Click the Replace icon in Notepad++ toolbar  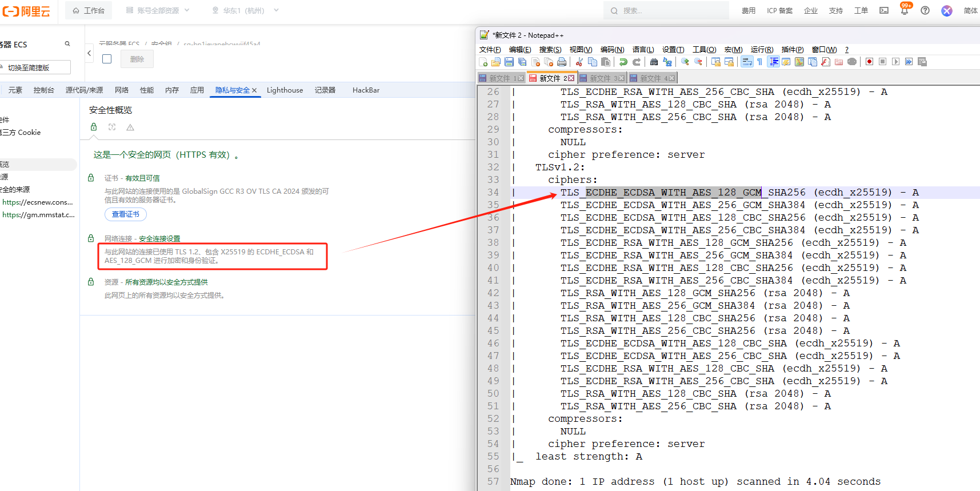pos(667,62)
